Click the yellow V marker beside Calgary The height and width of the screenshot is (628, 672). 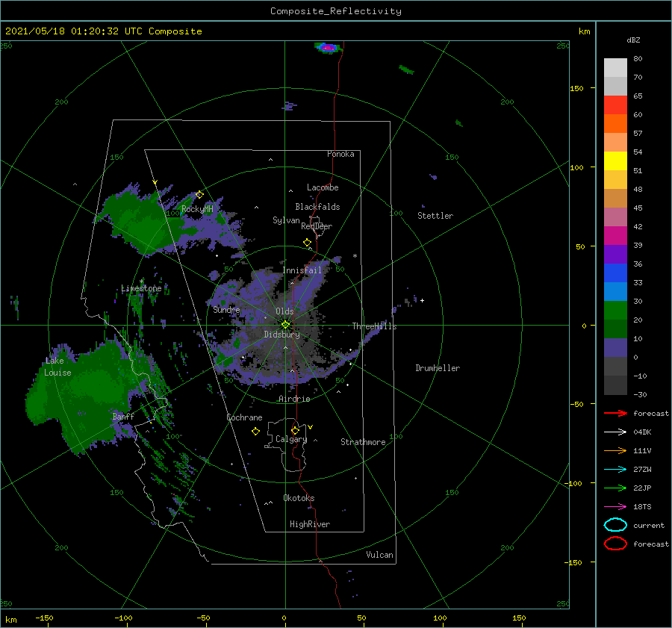(310, 427)
